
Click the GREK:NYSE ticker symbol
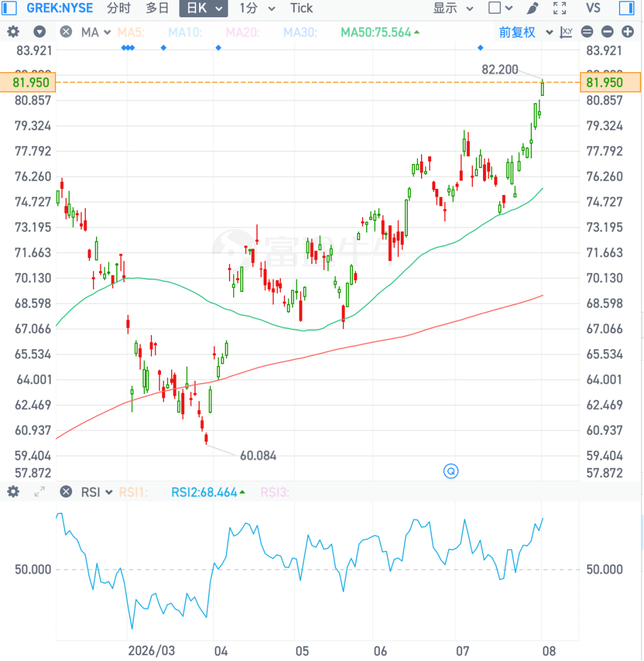(x=60, y=8)
